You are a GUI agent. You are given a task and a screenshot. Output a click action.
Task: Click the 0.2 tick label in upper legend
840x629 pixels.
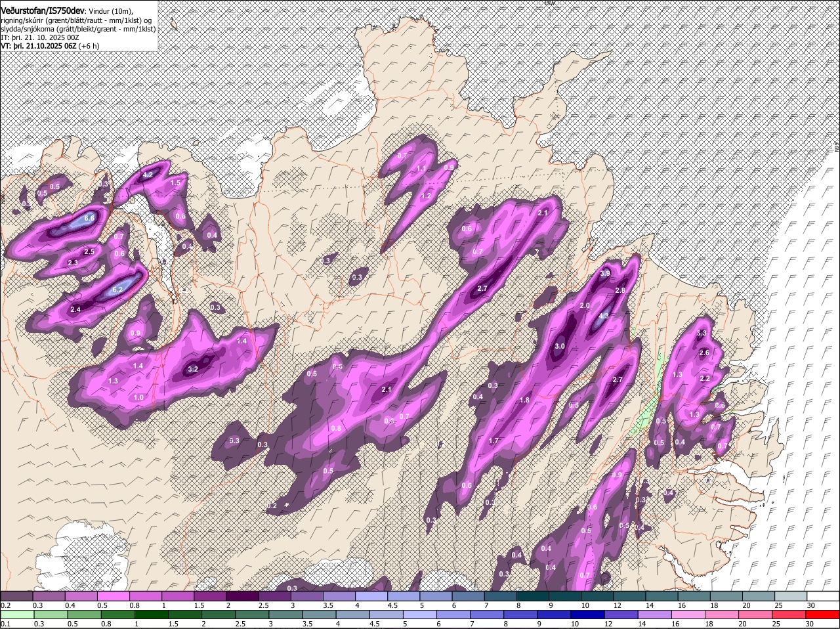click(5, 605)
